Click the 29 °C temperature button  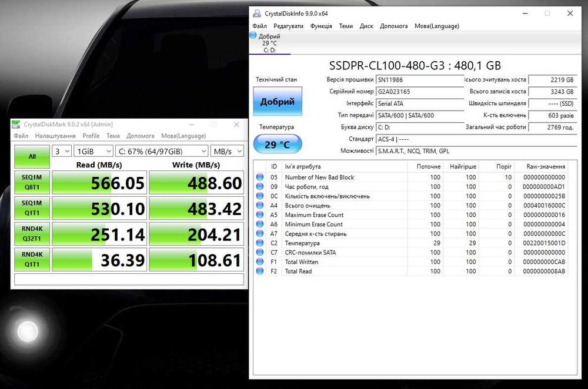point(278,145)
